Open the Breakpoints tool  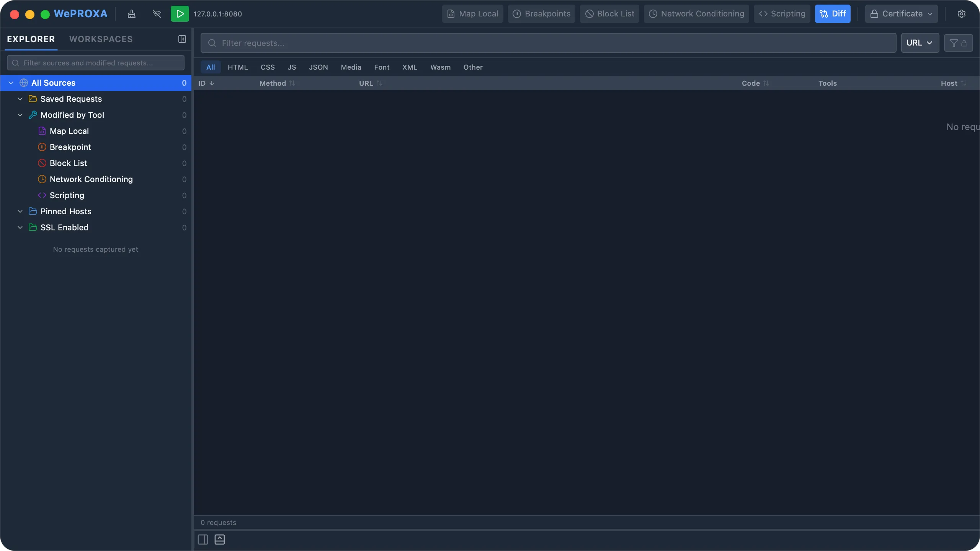542,14
